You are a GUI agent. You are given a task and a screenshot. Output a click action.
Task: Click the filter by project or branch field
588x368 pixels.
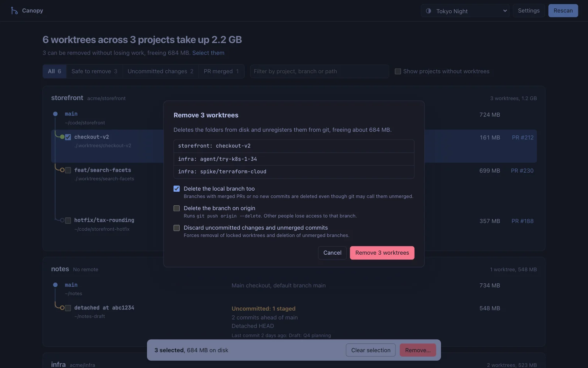tap(319, 71)
